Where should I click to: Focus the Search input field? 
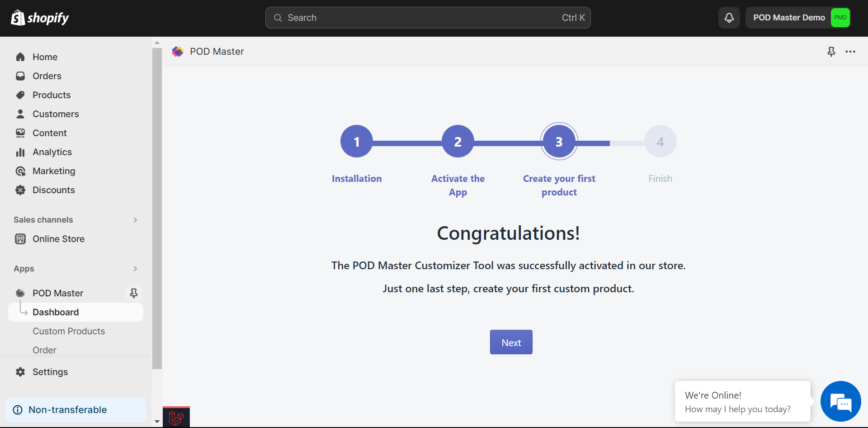[428, 18]
